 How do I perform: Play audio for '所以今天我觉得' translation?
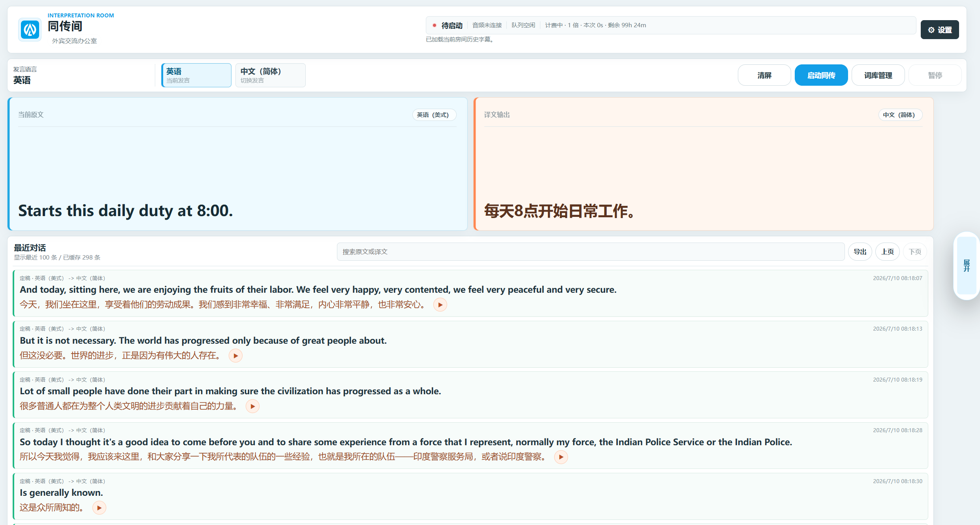coord(561,457)
